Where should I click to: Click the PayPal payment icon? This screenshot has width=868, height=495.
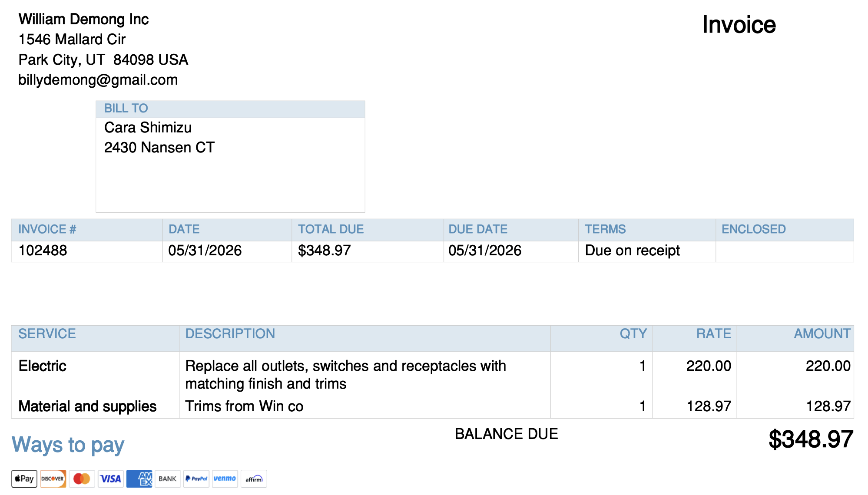click(196, 478)
